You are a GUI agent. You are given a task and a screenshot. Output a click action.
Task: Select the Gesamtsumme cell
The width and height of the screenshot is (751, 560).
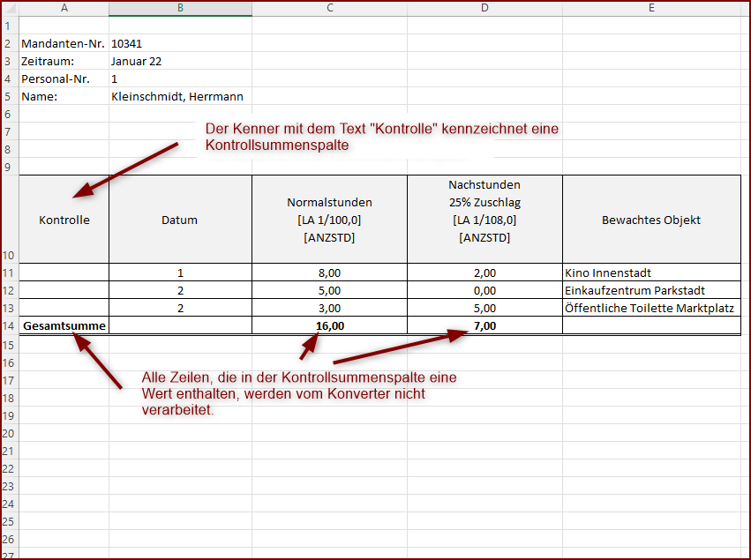click(64, 325)
